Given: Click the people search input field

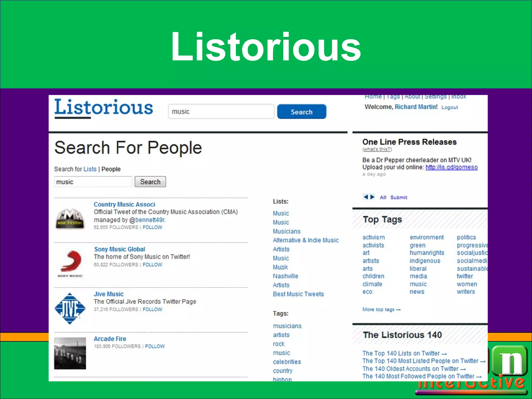Looking at the screenshot, I should (93, 182).
